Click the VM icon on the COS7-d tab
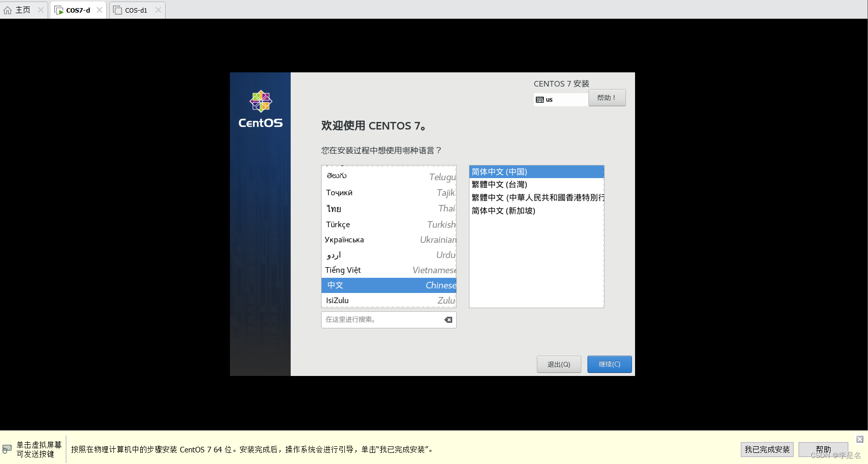868x464 pixels. 59,10
